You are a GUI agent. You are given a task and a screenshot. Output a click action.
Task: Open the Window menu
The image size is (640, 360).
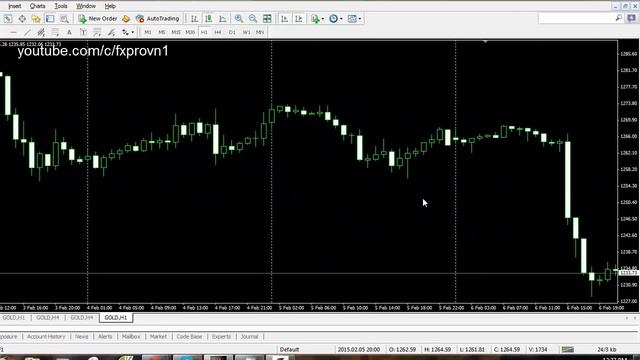[86, 6]
